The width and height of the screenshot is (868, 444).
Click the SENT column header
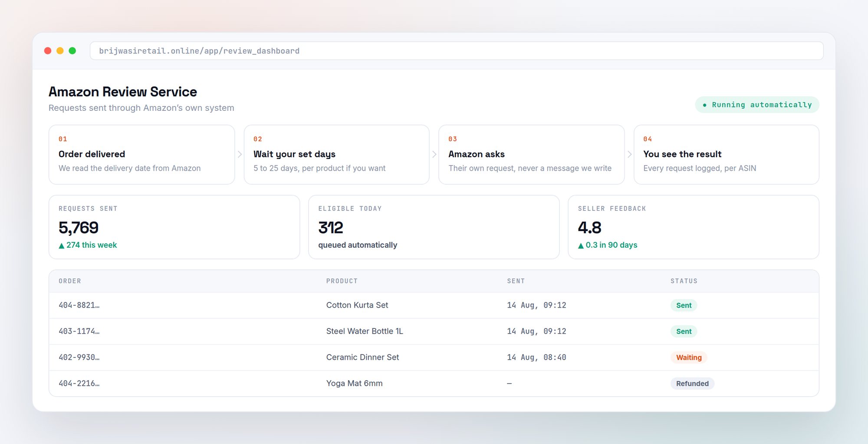pos(516,281)
